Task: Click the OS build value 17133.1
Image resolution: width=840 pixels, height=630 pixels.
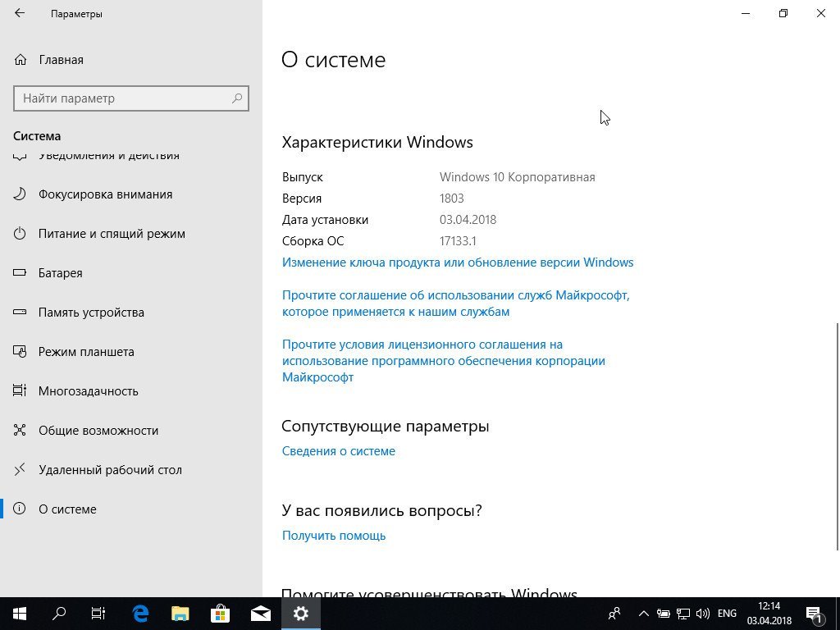Action: [458, 241]
